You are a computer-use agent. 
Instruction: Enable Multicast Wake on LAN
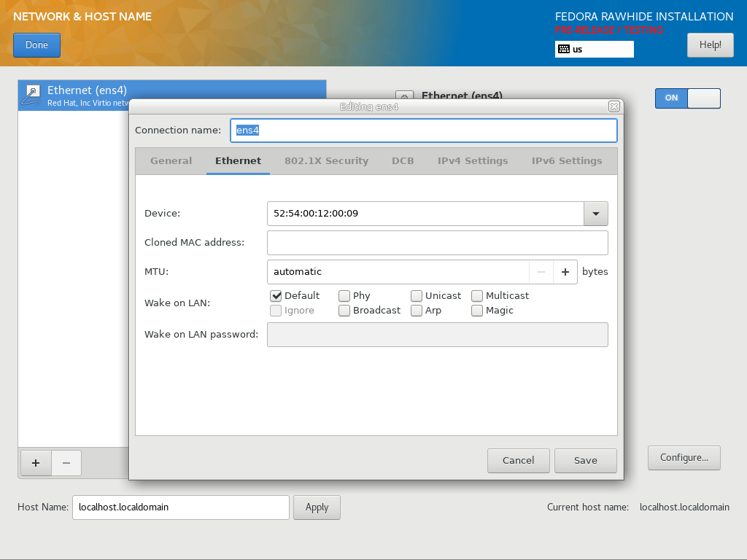477,296
